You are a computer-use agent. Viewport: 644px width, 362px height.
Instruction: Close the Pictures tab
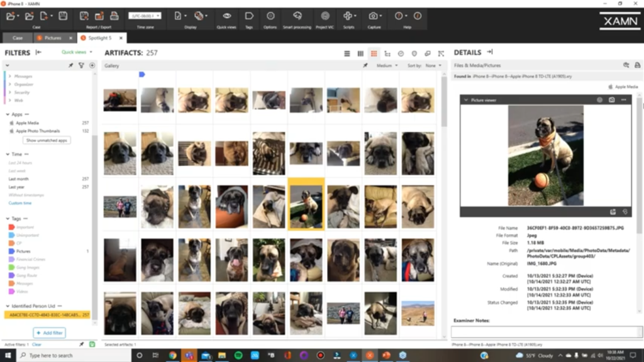(70, 38)
